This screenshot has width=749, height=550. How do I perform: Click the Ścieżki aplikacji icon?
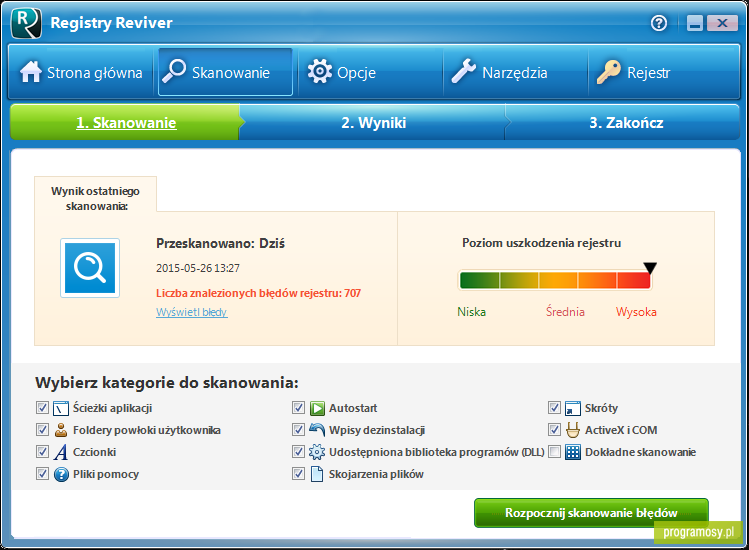(x=61, y=409)
